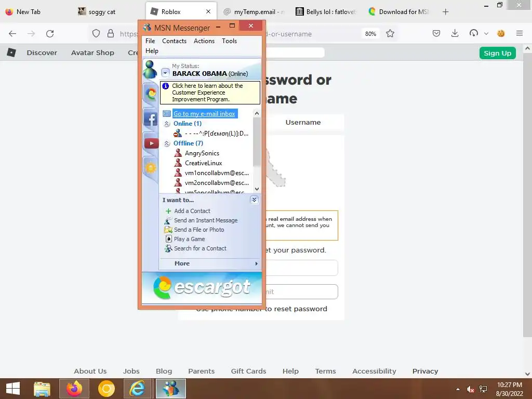Open the Facebook tab in MSN sidebar

tap(151, 119)
